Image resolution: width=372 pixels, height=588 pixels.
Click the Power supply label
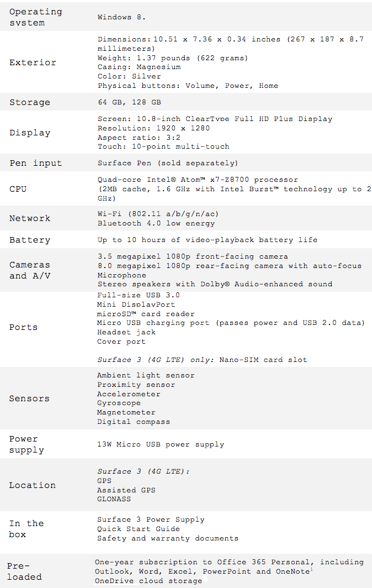[26, 444]
